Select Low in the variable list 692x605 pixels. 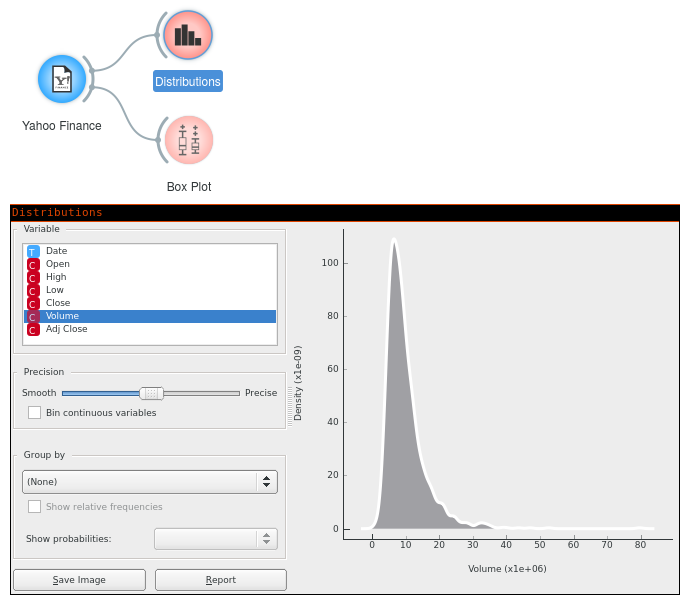(55, 290)
